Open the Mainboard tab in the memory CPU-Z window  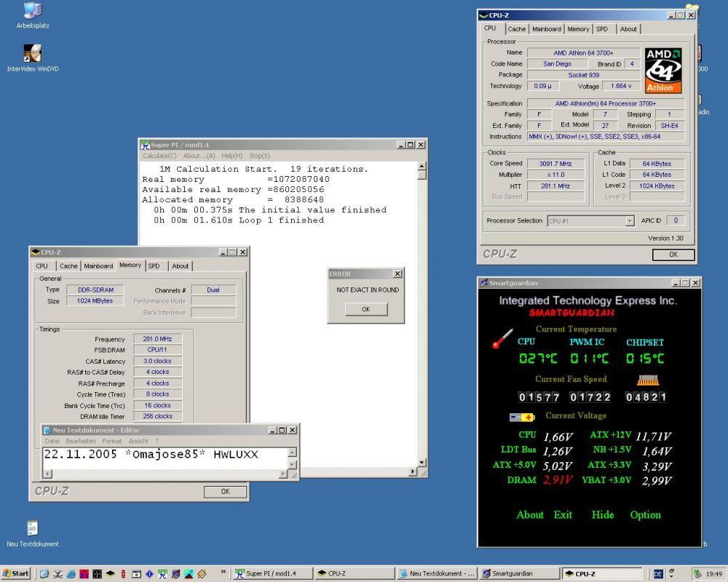pos(98,266)
